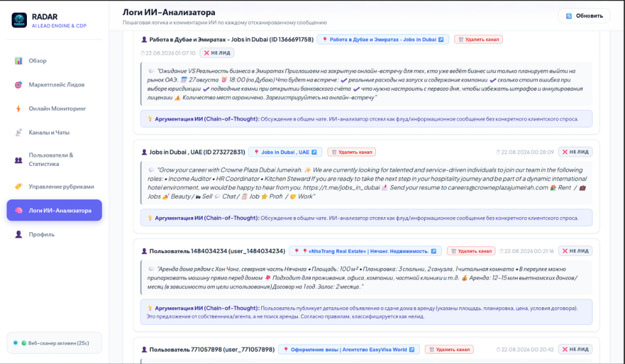Click the lightning icon beside Онлайн Мониторинг
The width and height of the screenshot is (625, 364).
tap(18, 109)
